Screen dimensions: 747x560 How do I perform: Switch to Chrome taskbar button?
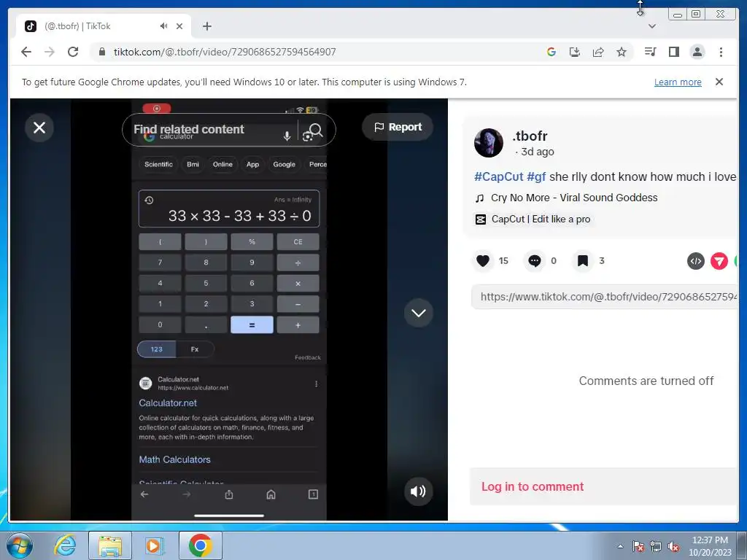(200, 545)
